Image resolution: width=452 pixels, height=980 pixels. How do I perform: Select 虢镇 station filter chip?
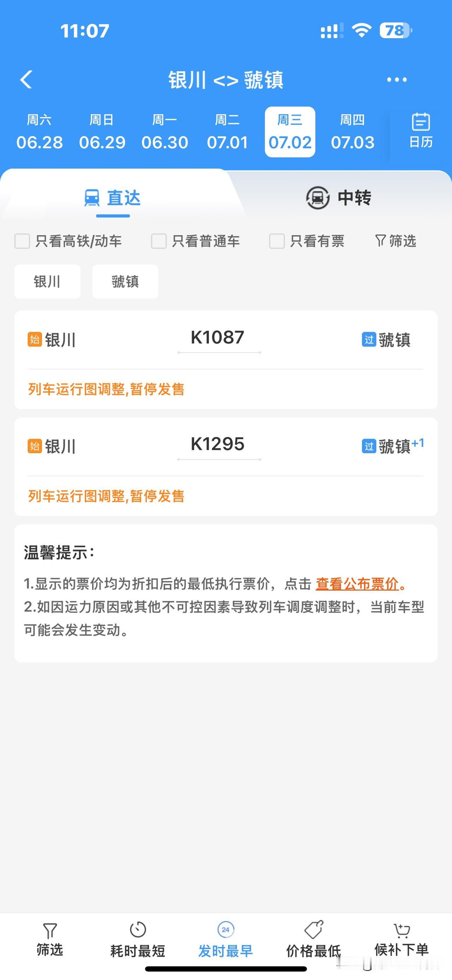coord(125,282)
